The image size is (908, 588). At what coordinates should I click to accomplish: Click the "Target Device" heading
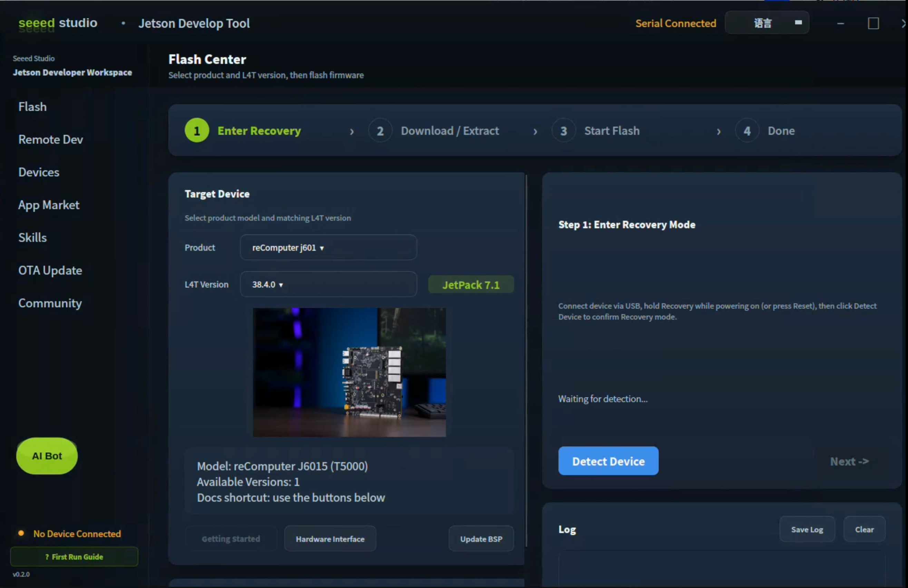217,194
